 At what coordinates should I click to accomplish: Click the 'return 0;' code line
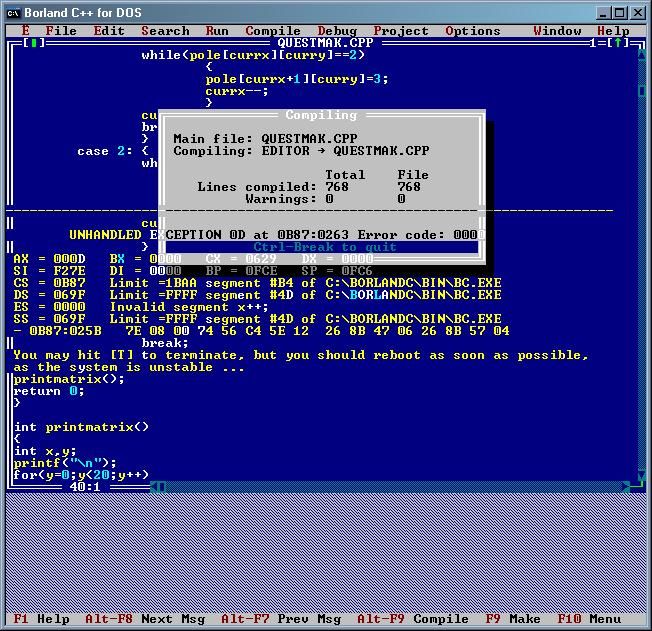click(49, 391)
